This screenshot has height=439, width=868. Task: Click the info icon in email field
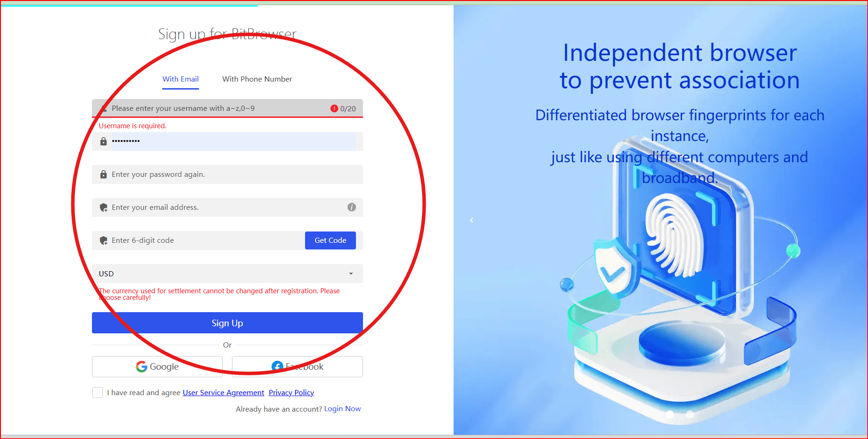(x=352, y=207)
